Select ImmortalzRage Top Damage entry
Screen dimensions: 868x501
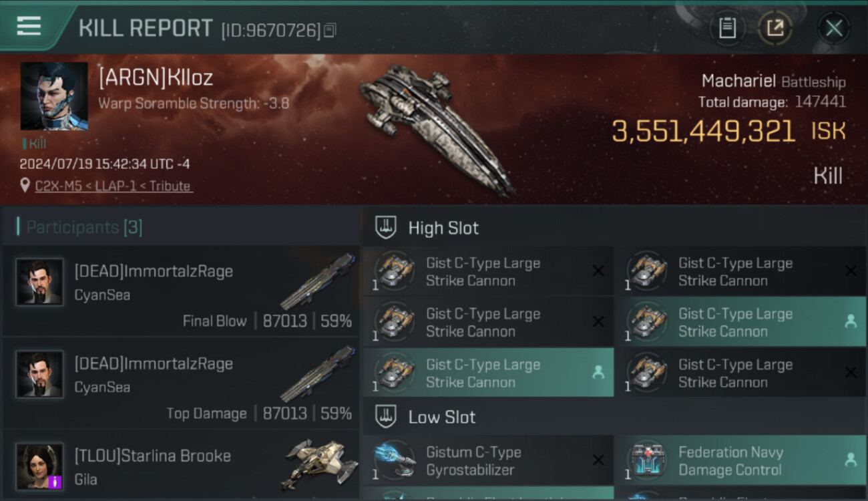click(180, 383)
